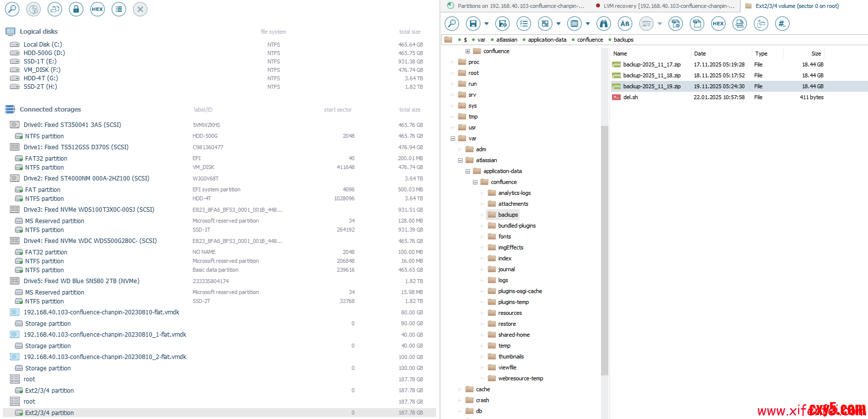Switch to the LVM recovery tab
Image resolution: width=868 pixels, height=419 pixels.
point(668,6)
